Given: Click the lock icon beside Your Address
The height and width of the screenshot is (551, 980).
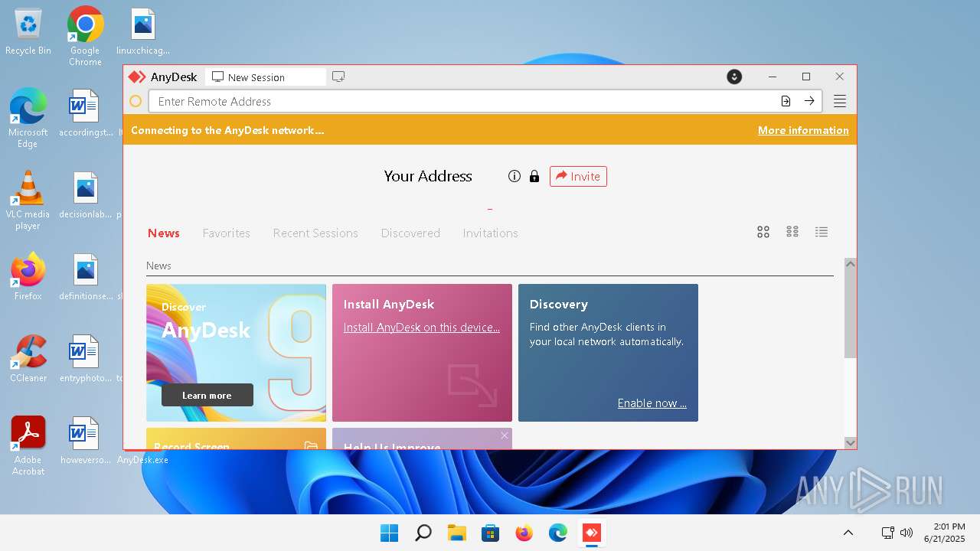Looking at the screenshot, I should pyautogui.click(x=534, y=176).
